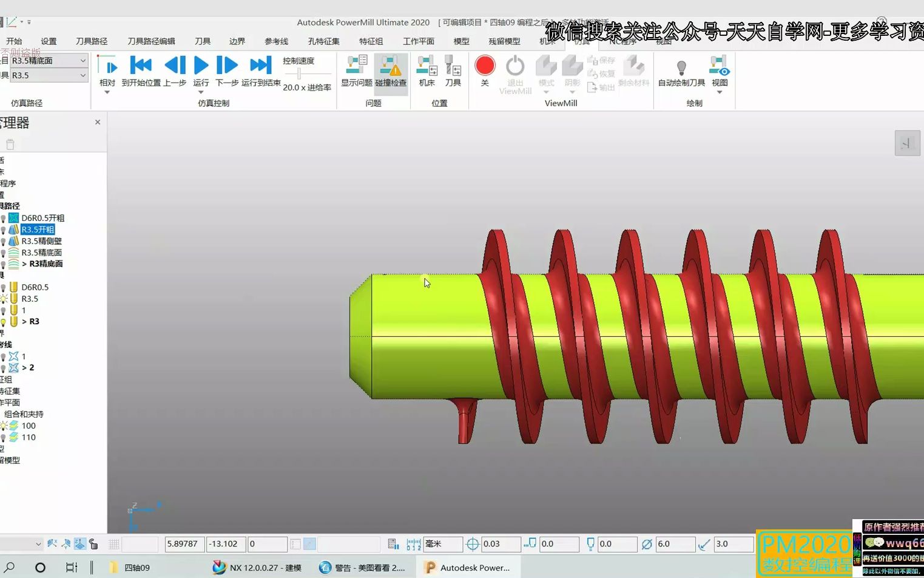The image size is (924, 578).
Task: Open the 视图 draw view icon
Action: (720, 66)
